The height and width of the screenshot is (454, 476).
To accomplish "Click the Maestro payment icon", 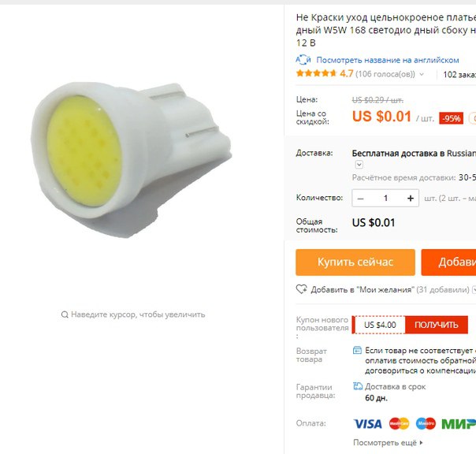I will pyautogui.click(x=426, y=424).
